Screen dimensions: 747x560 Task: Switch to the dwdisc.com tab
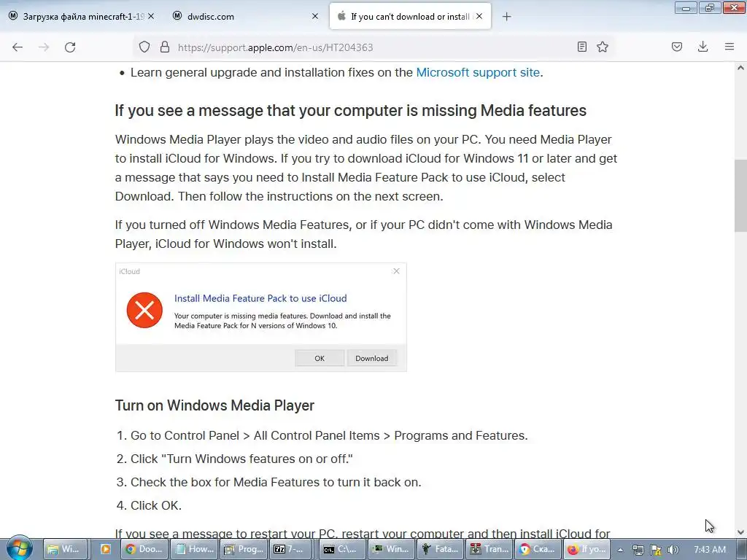233,16
